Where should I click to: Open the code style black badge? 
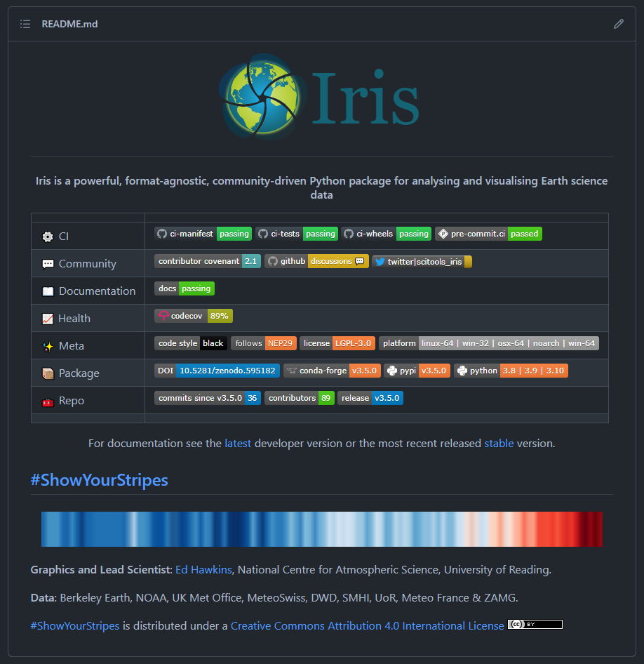191,343
